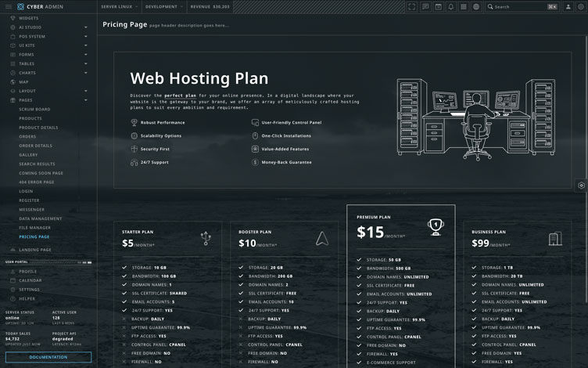Click the globe language icon

click(x=475, y=6)
